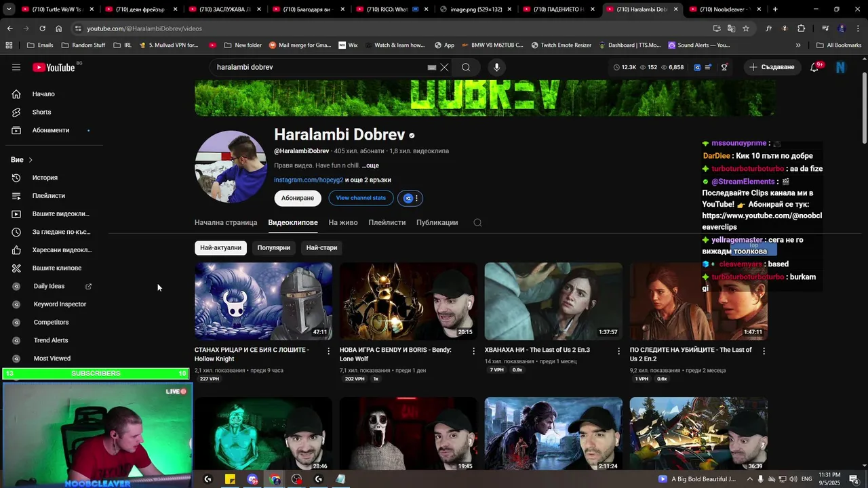Open the list icon in the extension stats bar
The height and width of the screenshot is (488, 868).
(x=709, y=67)
